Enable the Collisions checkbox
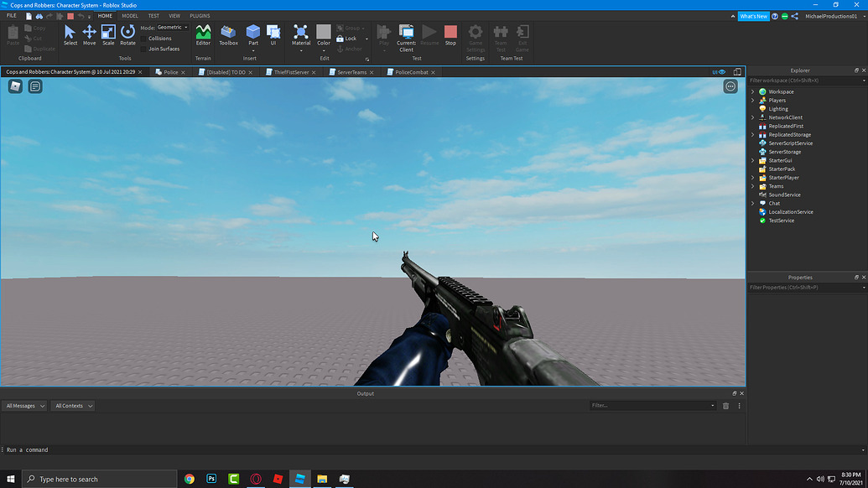This screenshot has height=488, width=868. pyautogui.click(x=144, y=39)
